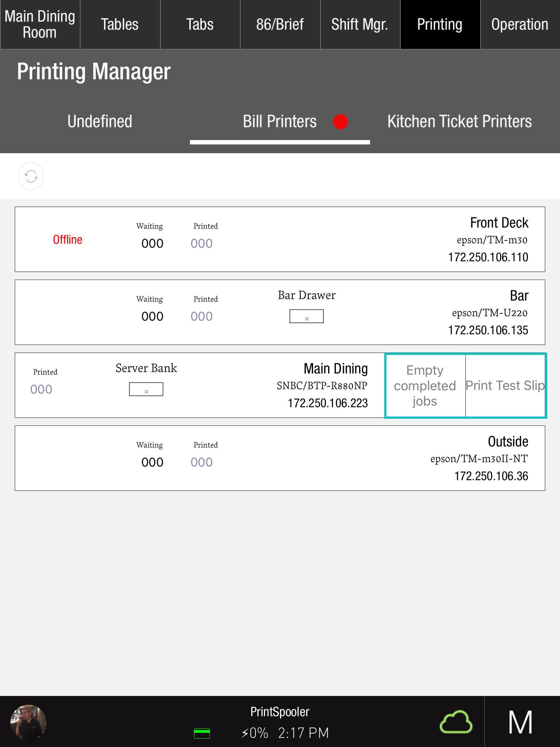The height and width of the screenshot is (747, 560).
Task: Go to the Shift Mgr. section
Action: 359,24
